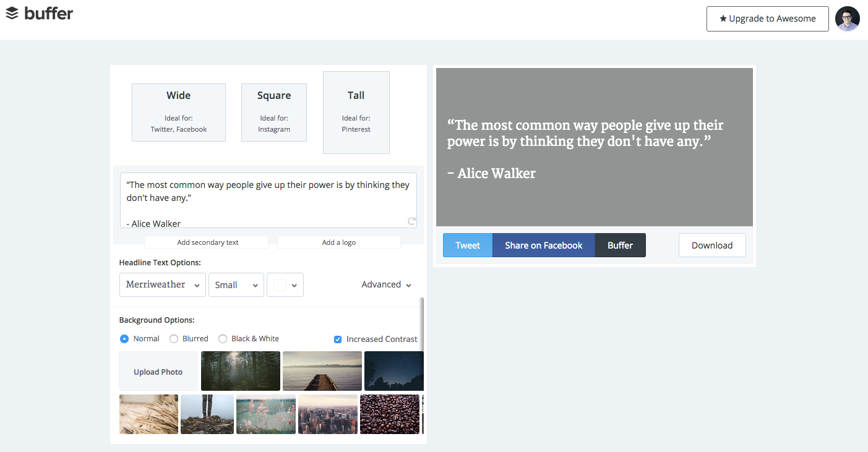This screenshot has height=452, width=868.
Task: Expand the Advanced options
Action: tap(387, 284)
